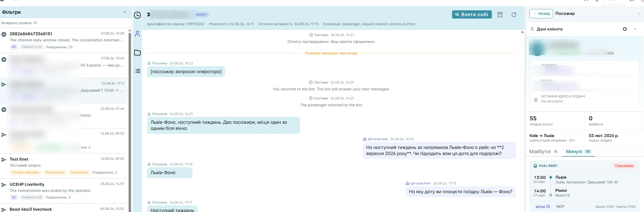Viewport: 644px width, 212px height.
Task: Click the 'Бронь 2305 · Квиток 2983' text
Action: (616, 207)
